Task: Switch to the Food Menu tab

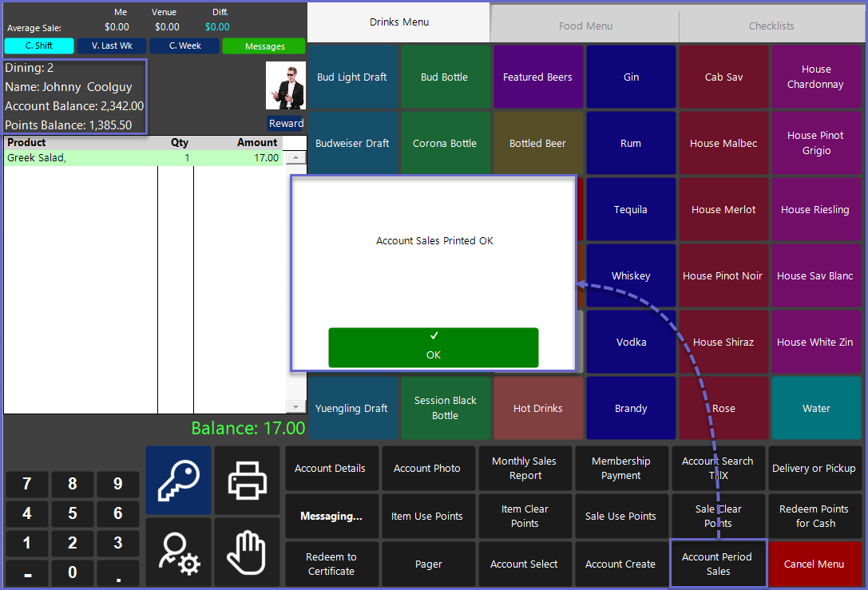Action: [x=585, y=26]
